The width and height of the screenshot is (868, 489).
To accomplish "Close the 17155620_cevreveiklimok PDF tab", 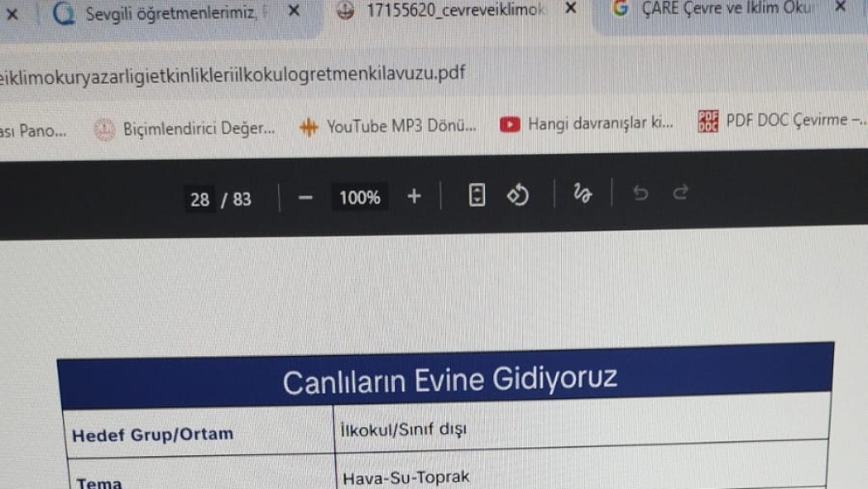I will point(570,8).
